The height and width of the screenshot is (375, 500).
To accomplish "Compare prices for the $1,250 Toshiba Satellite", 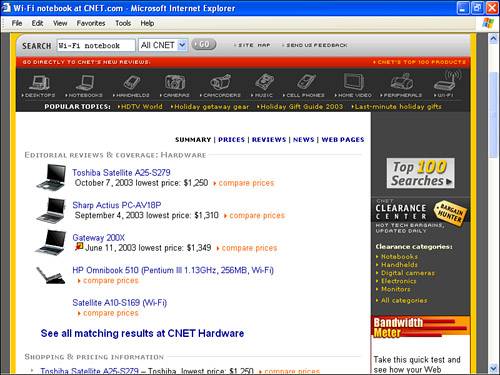I will coord(244,183).
